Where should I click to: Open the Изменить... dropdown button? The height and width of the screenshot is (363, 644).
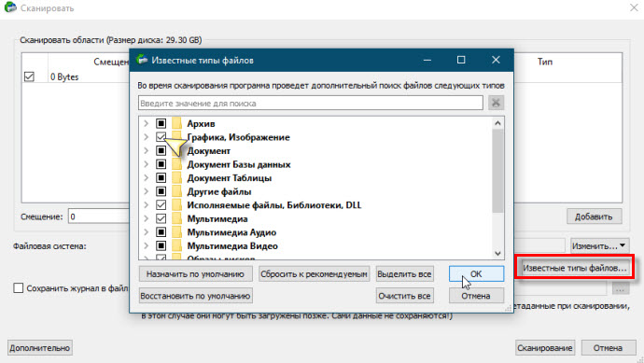click(599, 246)
